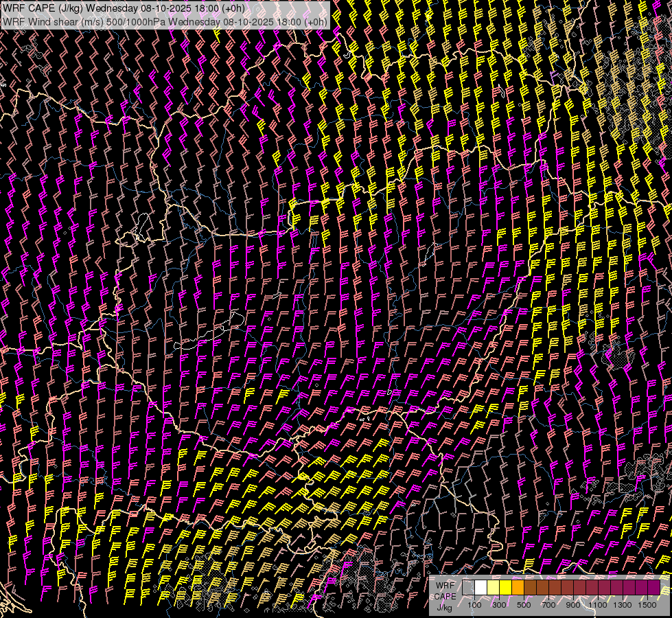Screen dimensions: 672x618
Task: Click the transparent first legend swatch
Action: point(469,588)
